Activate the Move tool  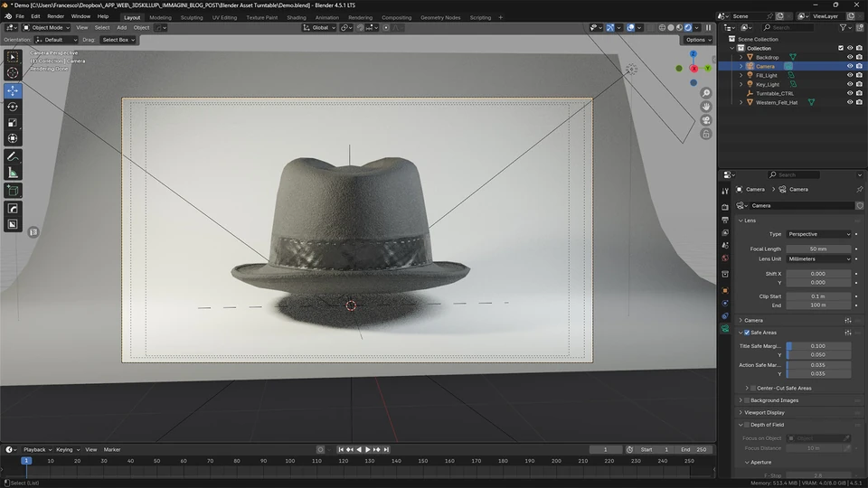coord(13,90)
